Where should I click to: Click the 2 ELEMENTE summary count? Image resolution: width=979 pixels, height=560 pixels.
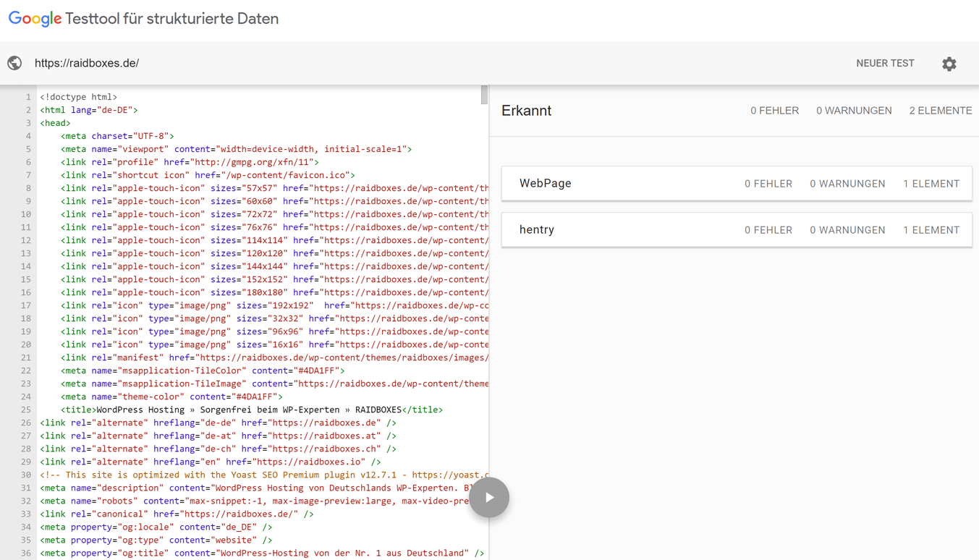click(x=940, y=111)
